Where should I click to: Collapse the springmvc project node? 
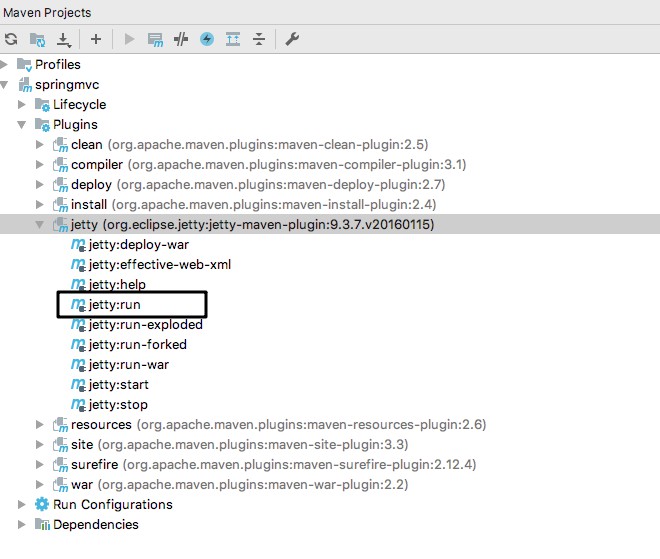[4, 85]
